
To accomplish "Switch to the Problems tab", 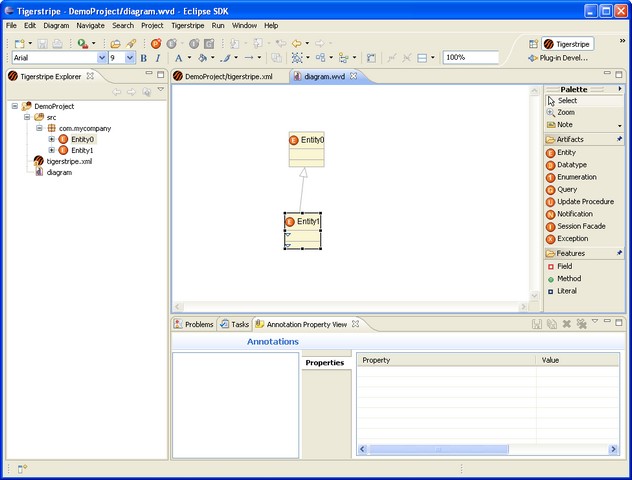I will click(194, 324).
